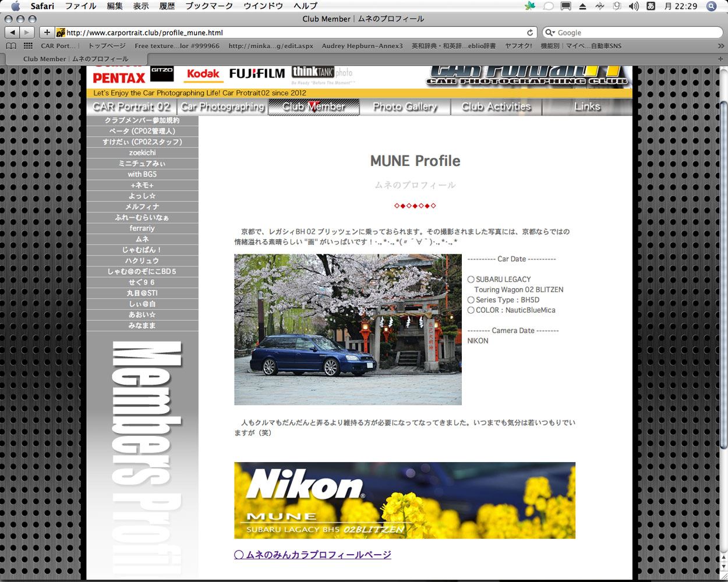728x582 pixels.
Task: Go to Car Photographing nav tab
Action: point(222,107)
